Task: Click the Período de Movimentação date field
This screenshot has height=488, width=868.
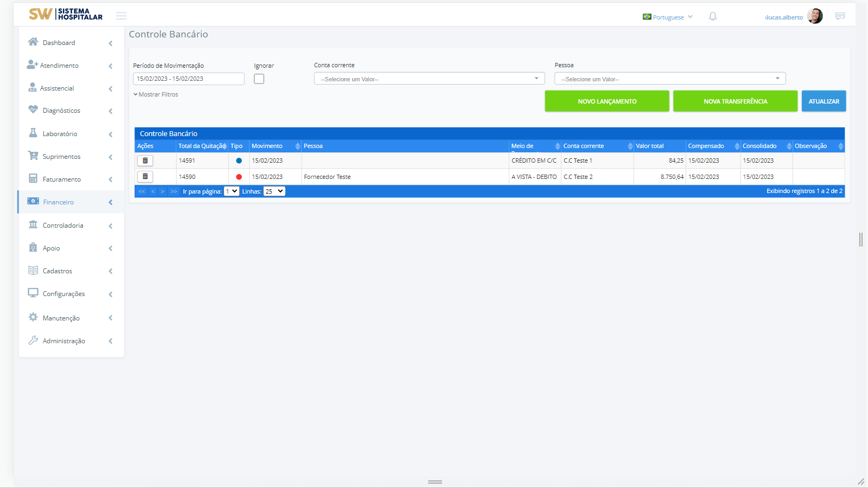Action: 188,79
